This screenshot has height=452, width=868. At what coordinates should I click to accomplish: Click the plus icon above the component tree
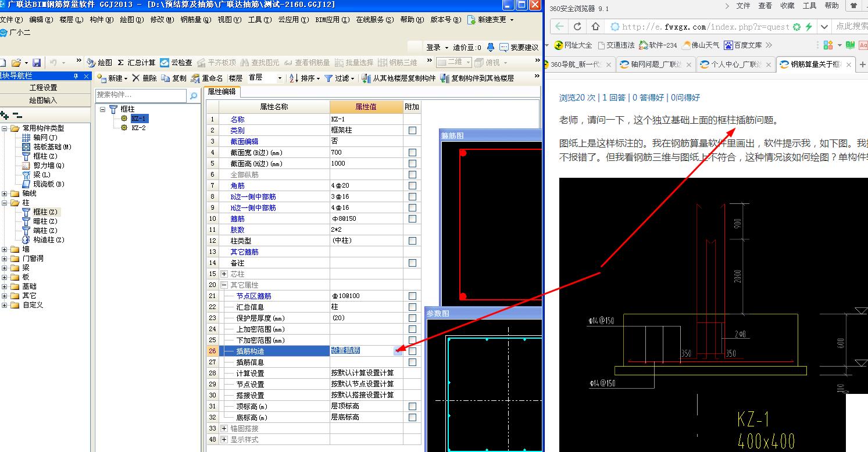(5, 116)
